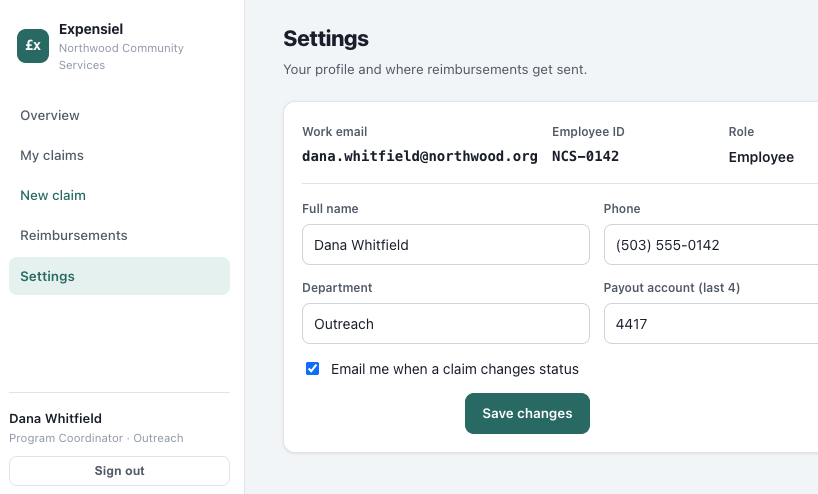The height and width of the screenshot is (494, 818).
Task: Select the Settings sidebar item
Action: coord(119,276)
